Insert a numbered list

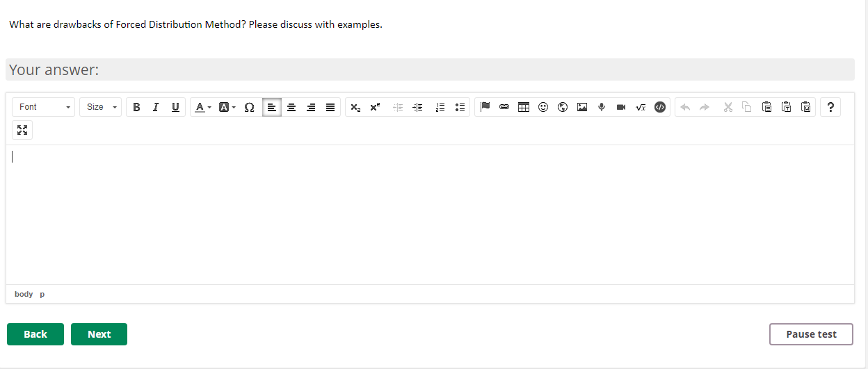click(x=440, y=107)
